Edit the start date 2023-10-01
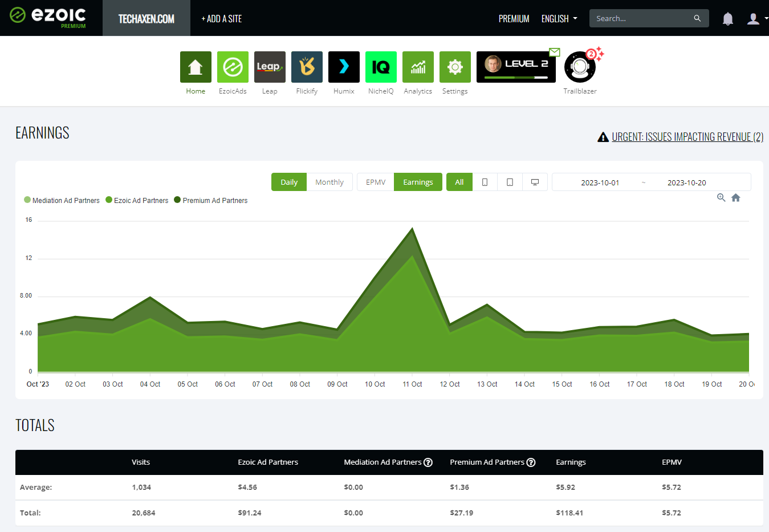769x532 pixels. click(x=600, y=182)
